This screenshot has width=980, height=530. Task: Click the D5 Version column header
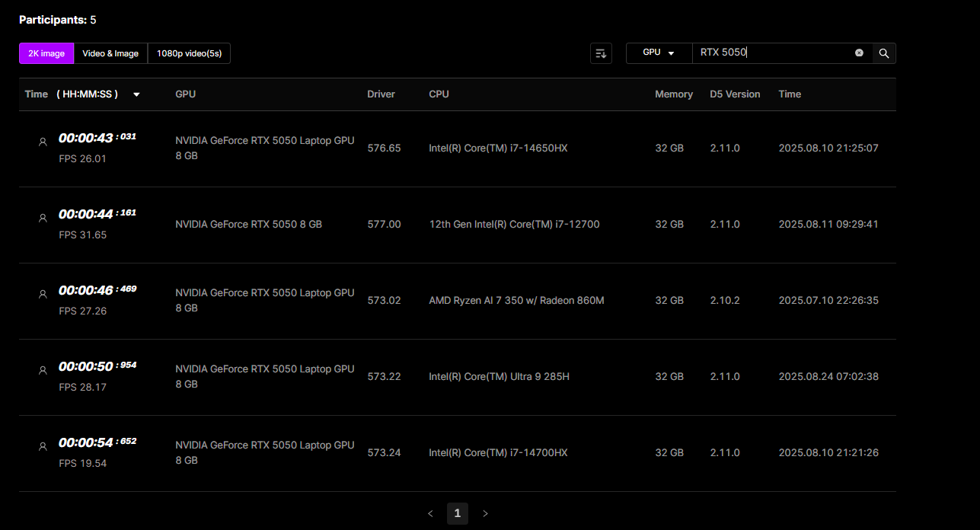[735, 94]
